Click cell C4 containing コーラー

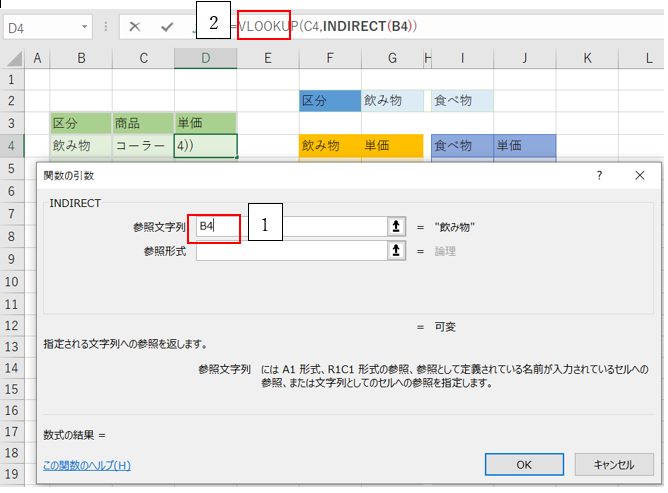pyautogui.click(x=142, y=146)
